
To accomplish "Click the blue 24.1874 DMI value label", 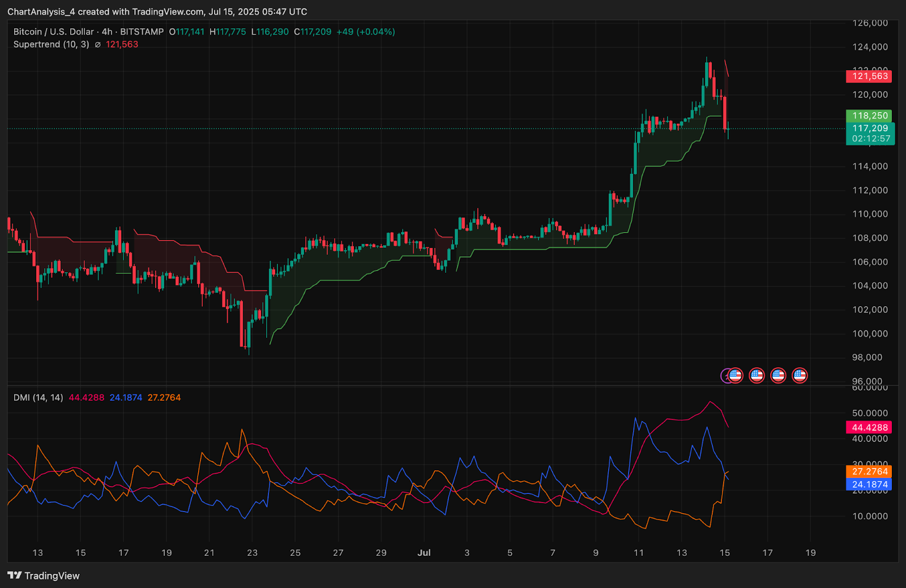I will coord(869,484).
